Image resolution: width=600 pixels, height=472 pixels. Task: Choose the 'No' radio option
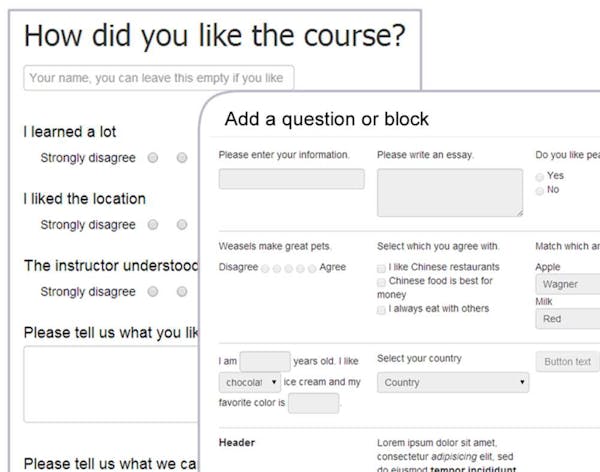tap(540, 190)
